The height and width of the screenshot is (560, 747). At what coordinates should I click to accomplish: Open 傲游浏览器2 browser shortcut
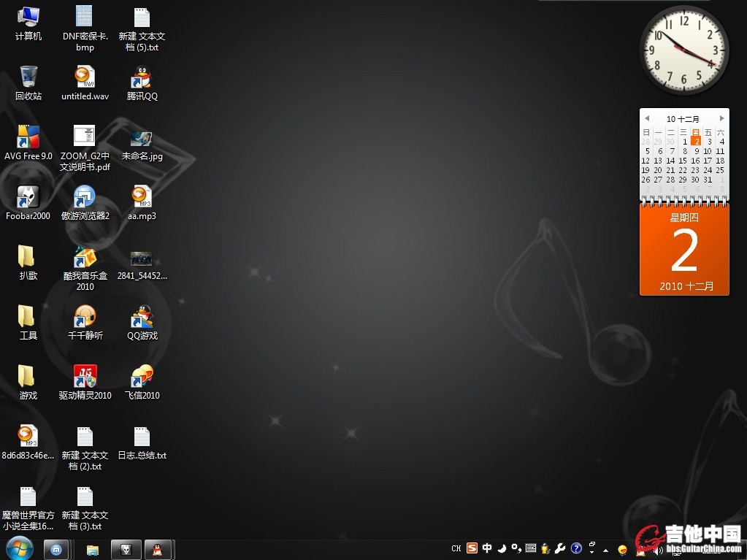pos(85,196)
